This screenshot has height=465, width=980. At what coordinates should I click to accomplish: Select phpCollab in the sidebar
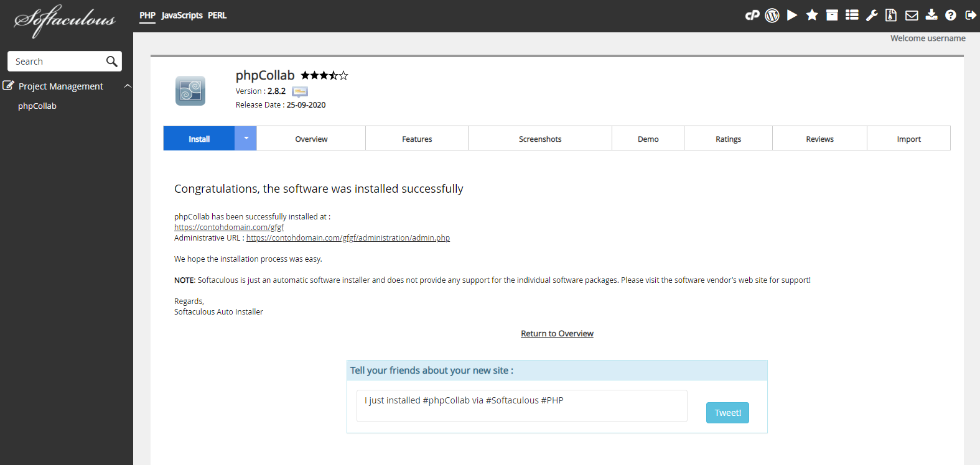(37, 106)
